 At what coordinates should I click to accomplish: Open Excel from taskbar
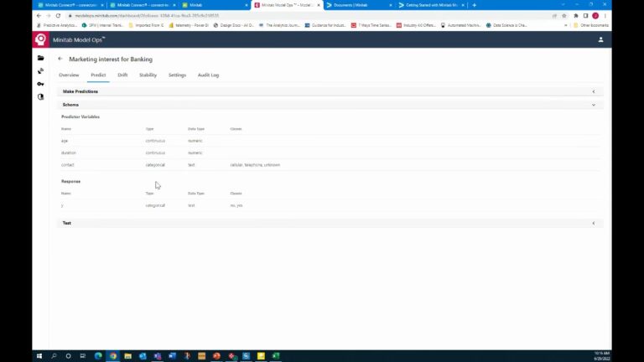pyautogui.click(x=276, y=356)
